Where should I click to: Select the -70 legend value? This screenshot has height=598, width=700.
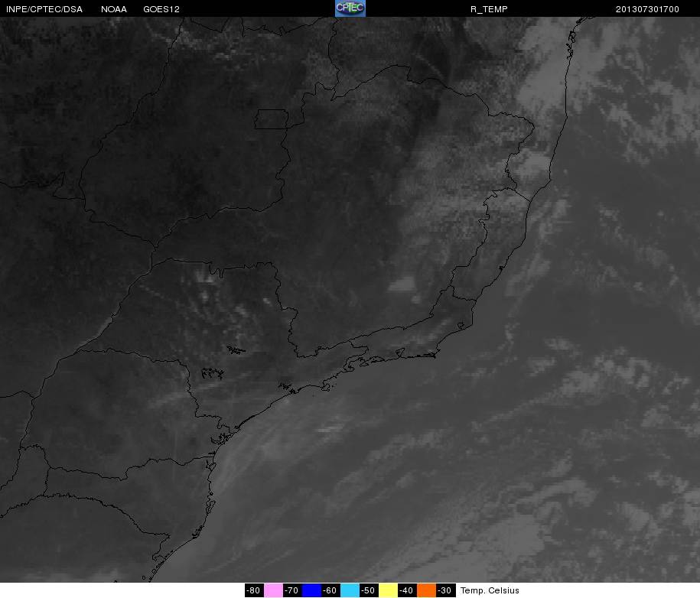point(292,590)
